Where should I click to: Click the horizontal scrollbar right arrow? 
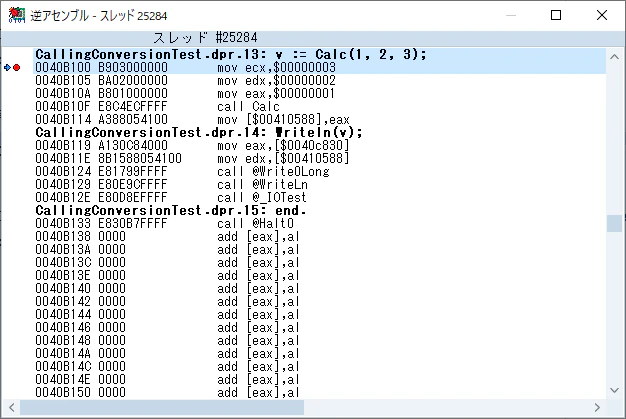pos(597,407)
